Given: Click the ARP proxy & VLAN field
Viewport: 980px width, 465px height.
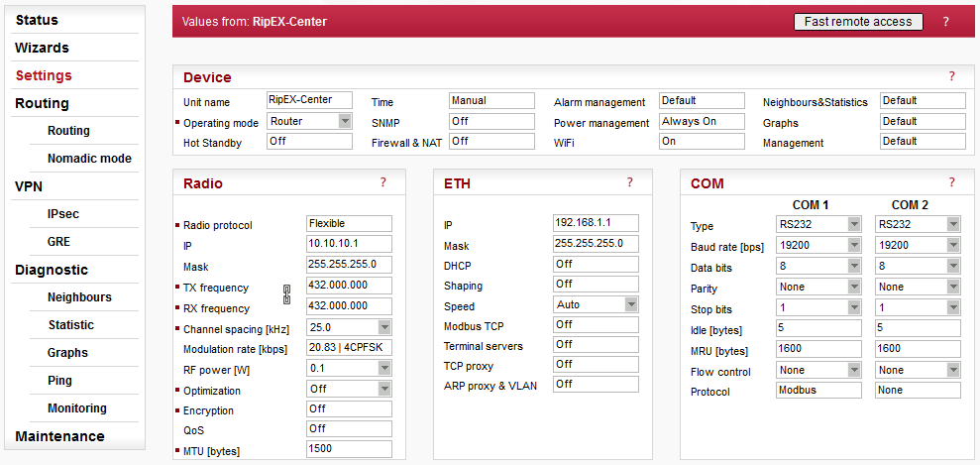Looking at the screenshot, I should 597,385.
